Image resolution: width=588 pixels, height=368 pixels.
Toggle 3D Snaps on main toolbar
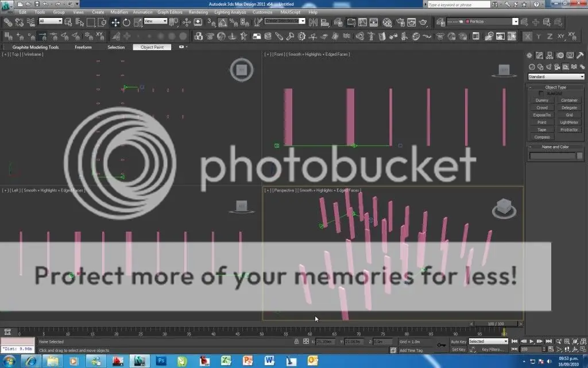click(x=211, y=22)
